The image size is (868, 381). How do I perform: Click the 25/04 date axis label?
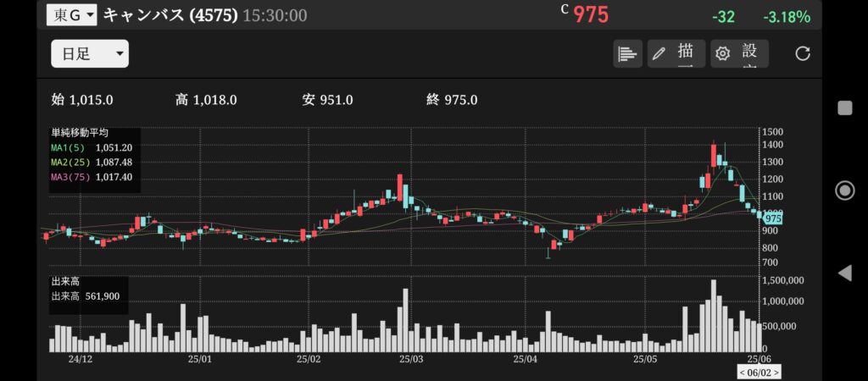525,360
